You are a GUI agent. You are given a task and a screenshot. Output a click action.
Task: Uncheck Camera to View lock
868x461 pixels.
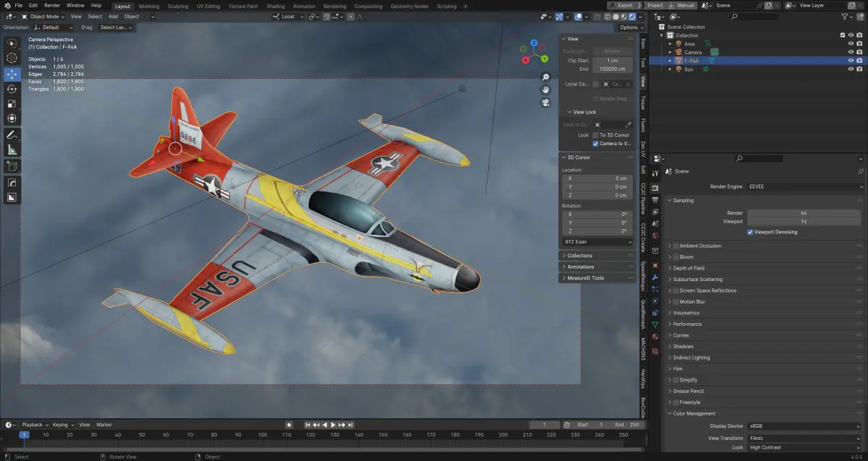[x=595, y=144]
